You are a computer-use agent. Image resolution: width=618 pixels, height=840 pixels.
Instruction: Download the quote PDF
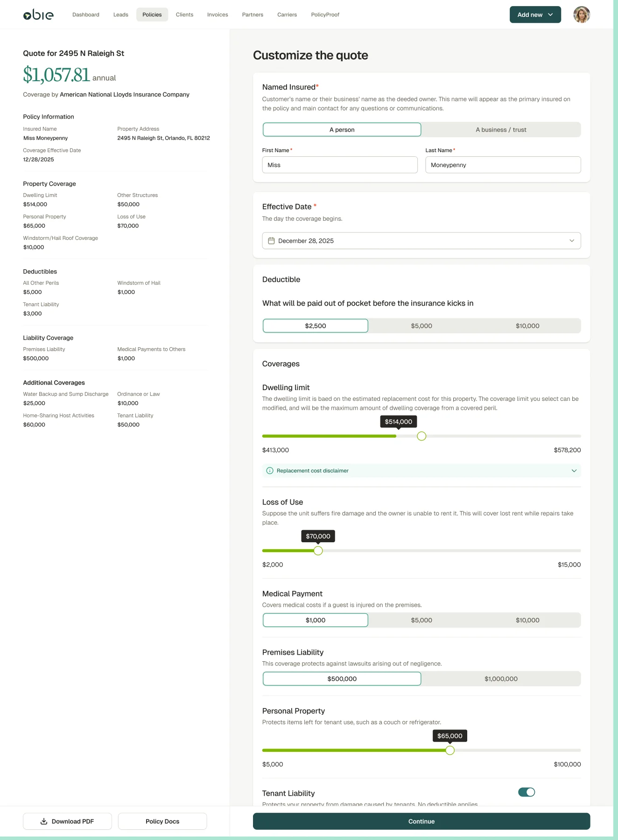67,821
